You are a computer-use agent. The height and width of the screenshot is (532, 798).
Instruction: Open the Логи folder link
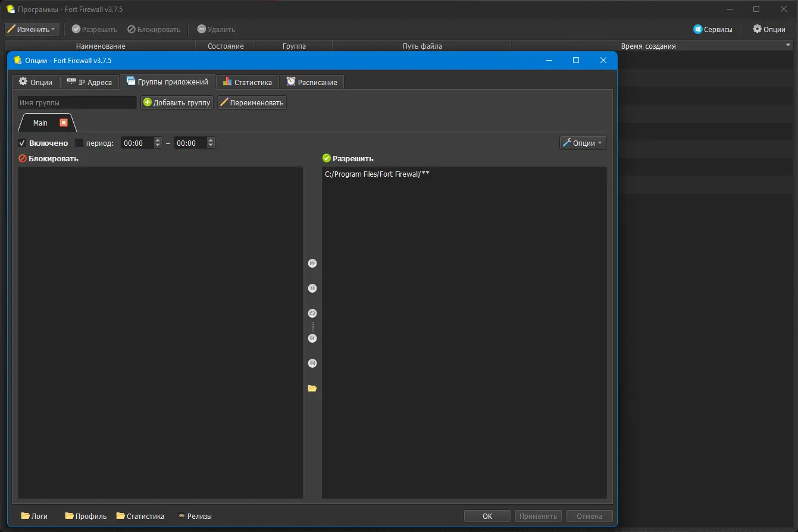click(x=35, y=516)
